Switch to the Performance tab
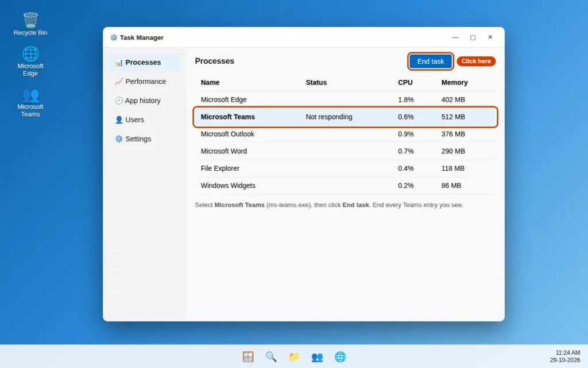The height and width of the screenshot is (368, 588). [x=144, y=82]
